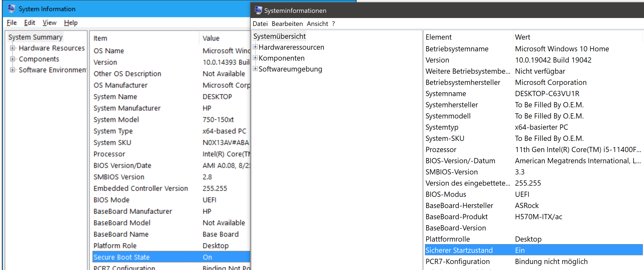Image resolution: width=644 pixels, height=270 pixels.
Task: Open the View menu in System Information
Action: coord(49,23)
